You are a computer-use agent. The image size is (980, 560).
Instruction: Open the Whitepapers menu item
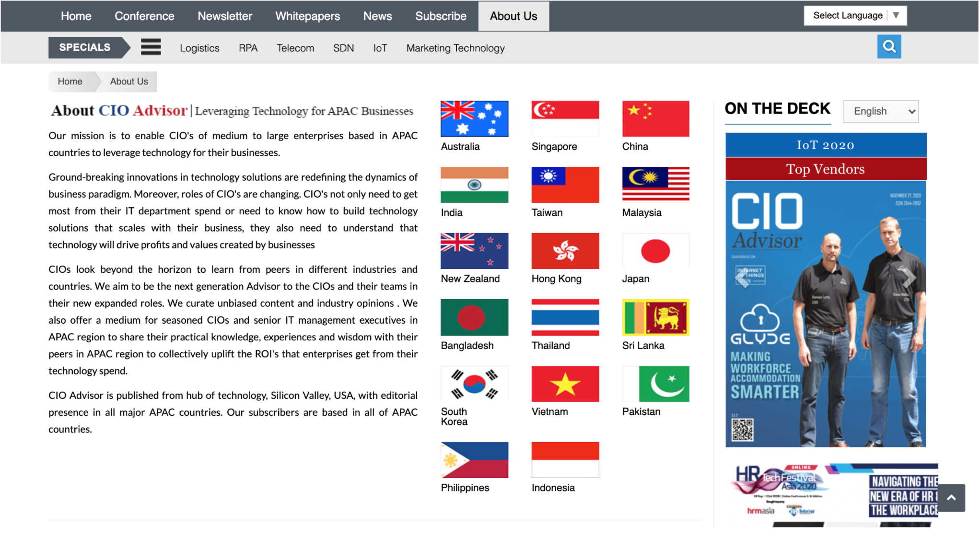coord(307,16)
